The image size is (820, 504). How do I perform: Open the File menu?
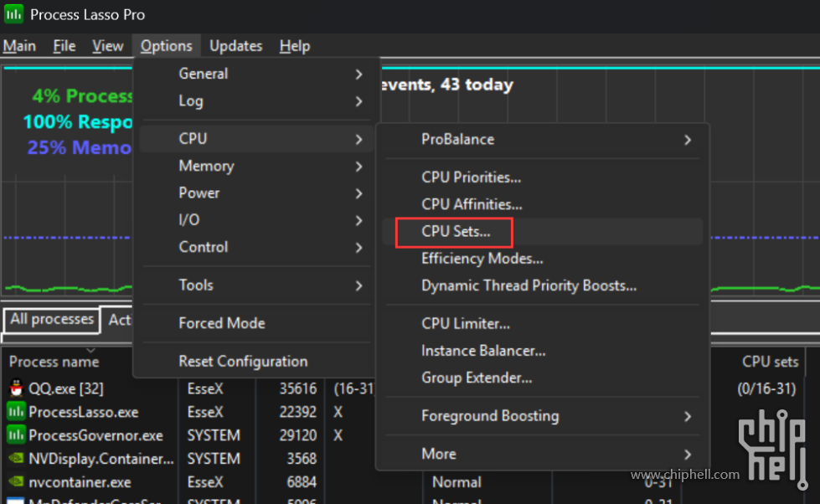coord(64,46)
